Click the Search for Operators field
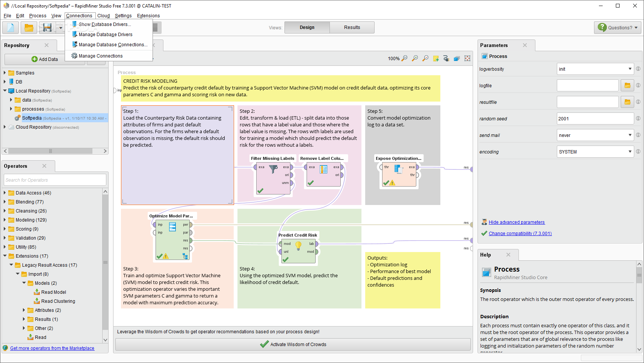Screen dimensions: 644x363 click(x=55, y=180)
